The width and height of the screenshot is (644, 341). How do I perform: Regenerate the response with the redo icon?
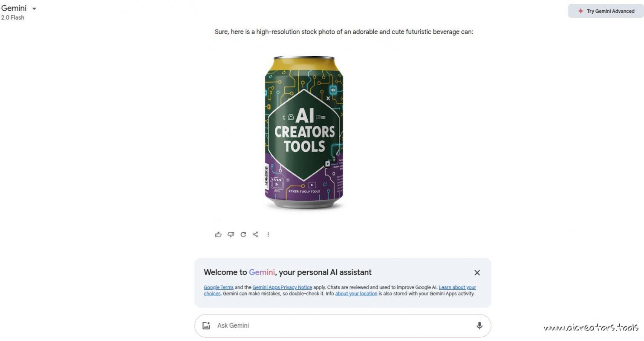(x=243, y=234)
